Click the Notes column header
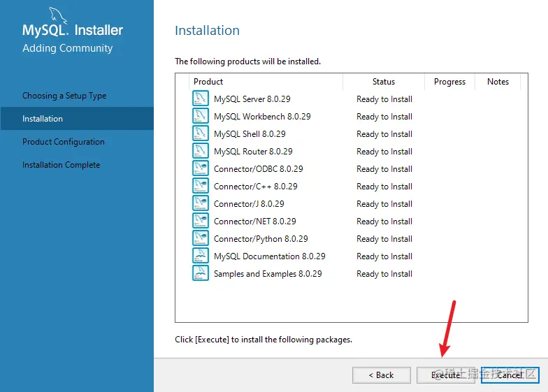The height and width of the screenshot is (392, 548). (498, 82)
